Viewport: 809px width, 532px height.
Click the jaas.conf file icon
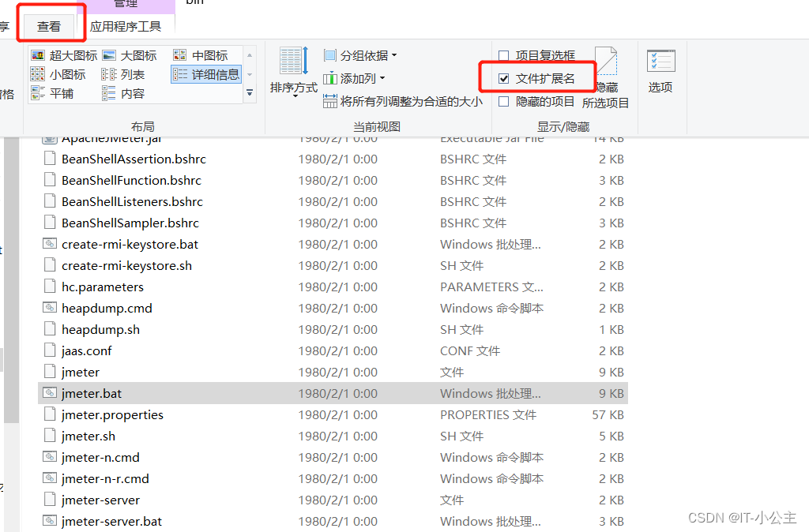50,350
